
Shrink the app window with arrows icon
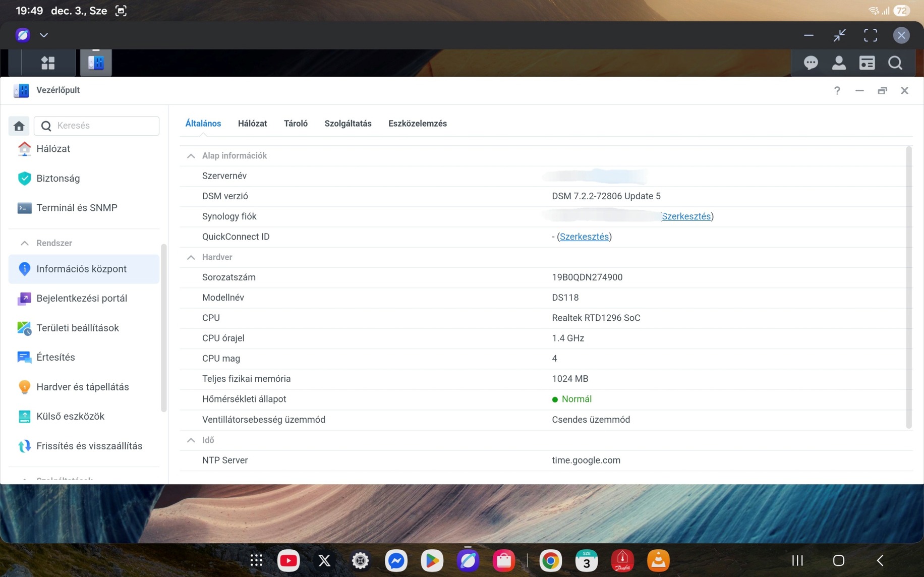839,35
